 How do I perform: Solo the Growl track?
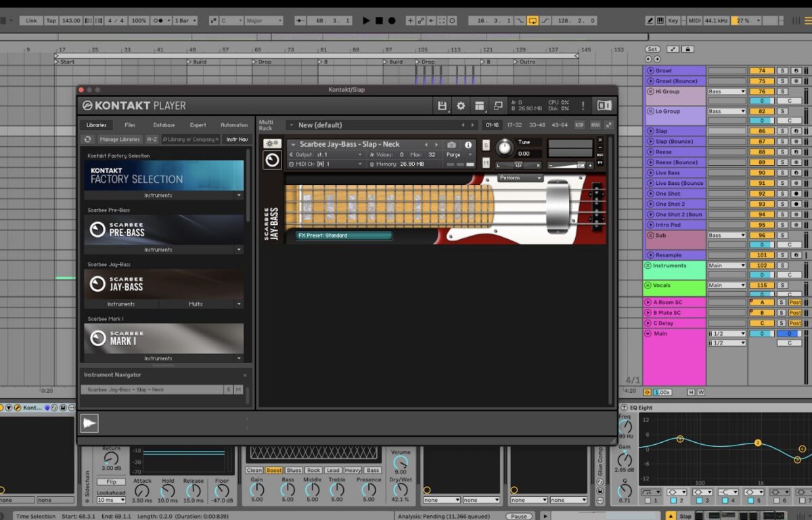tap(782, 70)
